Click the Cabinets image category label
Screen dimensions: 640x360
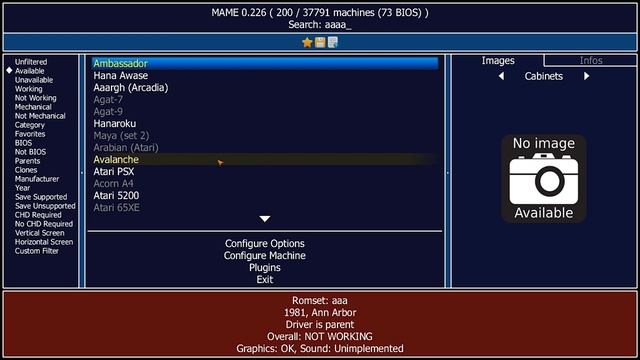click(x=544, y=76)
